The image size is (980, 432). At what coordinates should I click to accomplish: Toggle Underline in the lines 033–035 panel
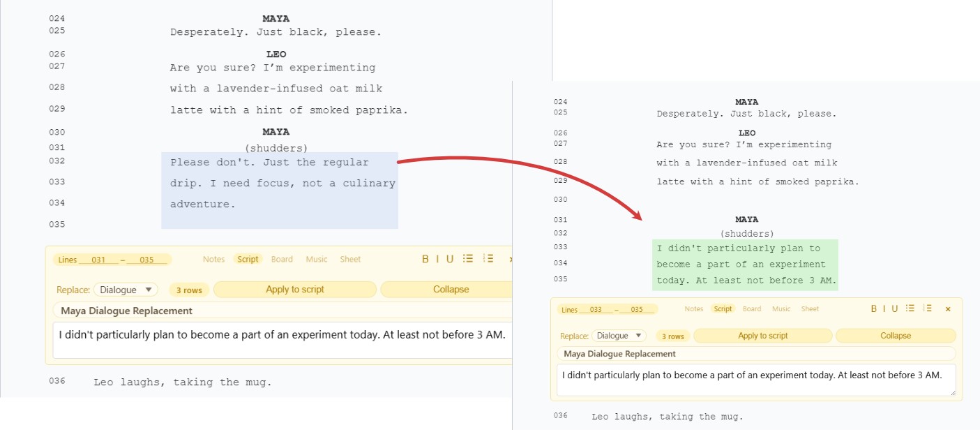click(x=895, y=308)
